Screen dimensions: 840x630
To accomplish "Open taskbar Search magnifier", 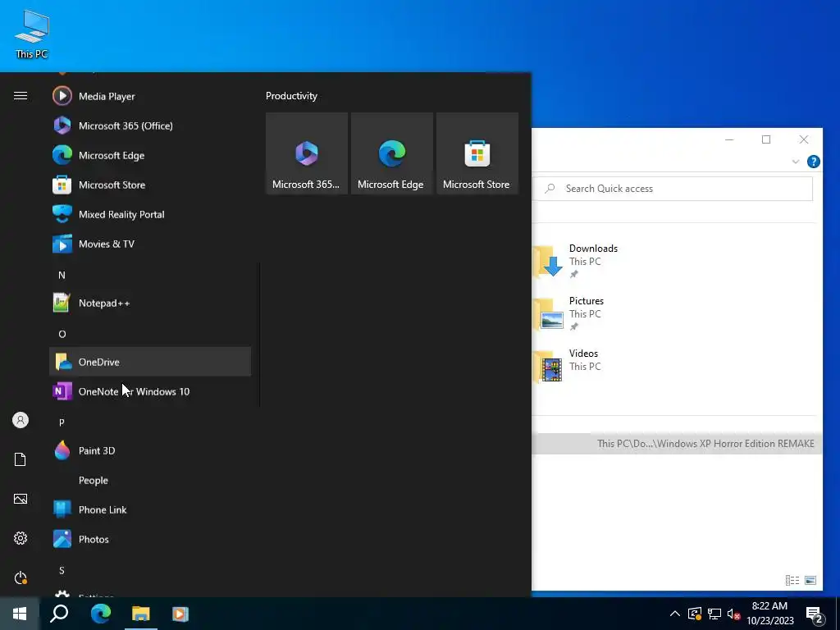I will pos(59,614).
